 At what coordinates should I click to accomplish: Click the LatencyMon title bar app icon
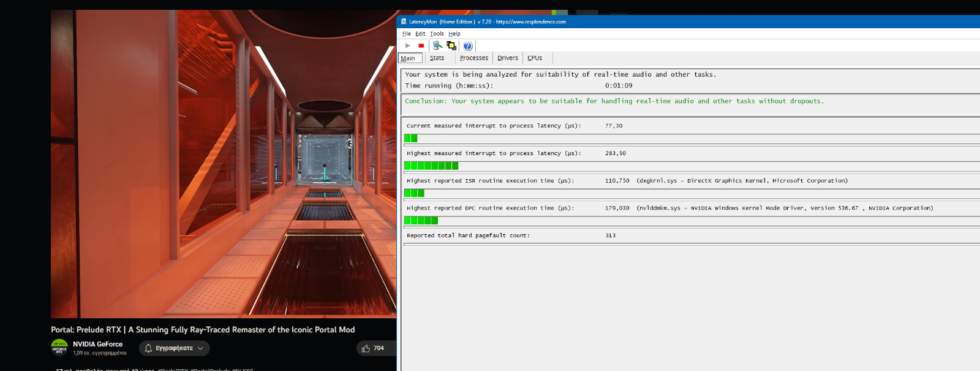click(404, 21)
